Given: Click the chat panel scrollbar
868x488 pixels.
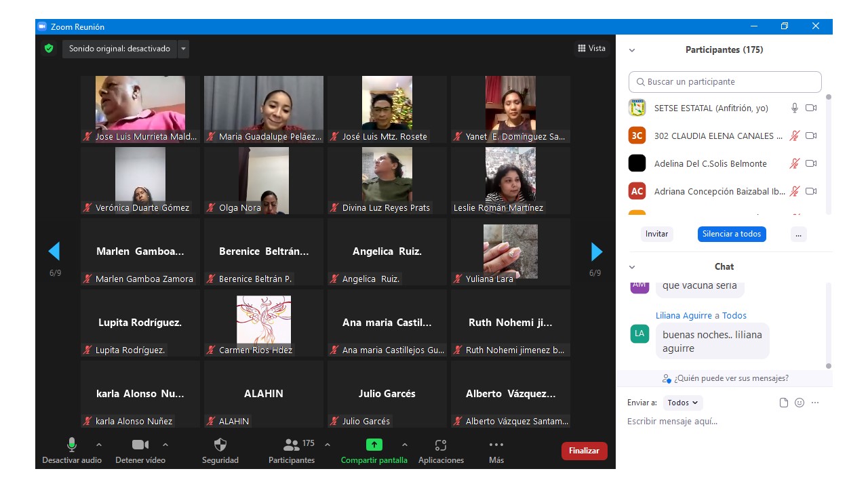Looking at the screenshot, I should click(828, 325).
